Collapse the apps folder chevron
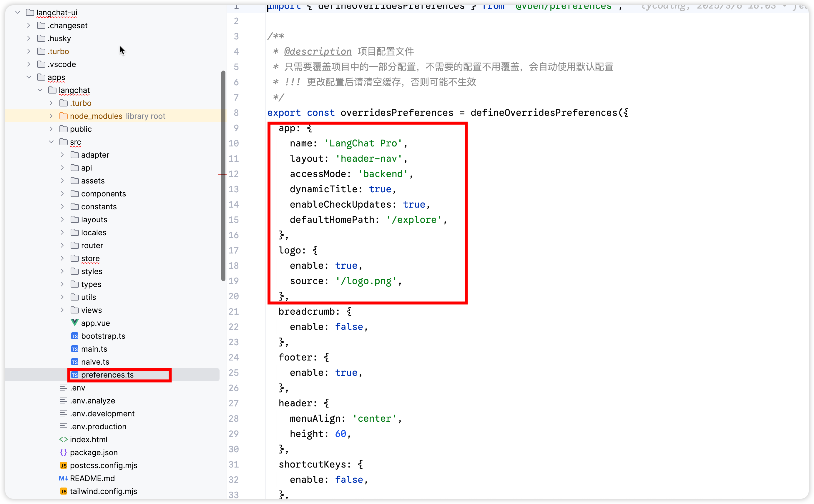 [x=29, y=77]
